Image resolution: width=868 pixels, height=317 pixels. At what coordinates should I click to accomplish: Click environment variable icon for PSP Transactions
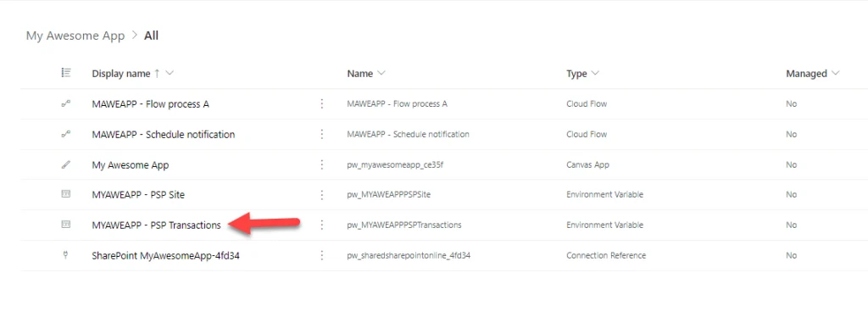66,225
